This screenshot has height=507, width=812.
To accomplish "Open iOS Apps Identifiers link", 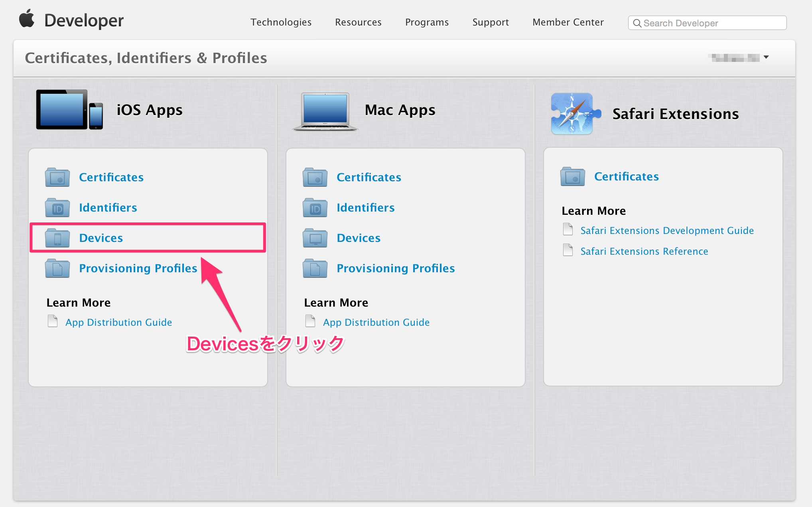I will tap(108, 207).
